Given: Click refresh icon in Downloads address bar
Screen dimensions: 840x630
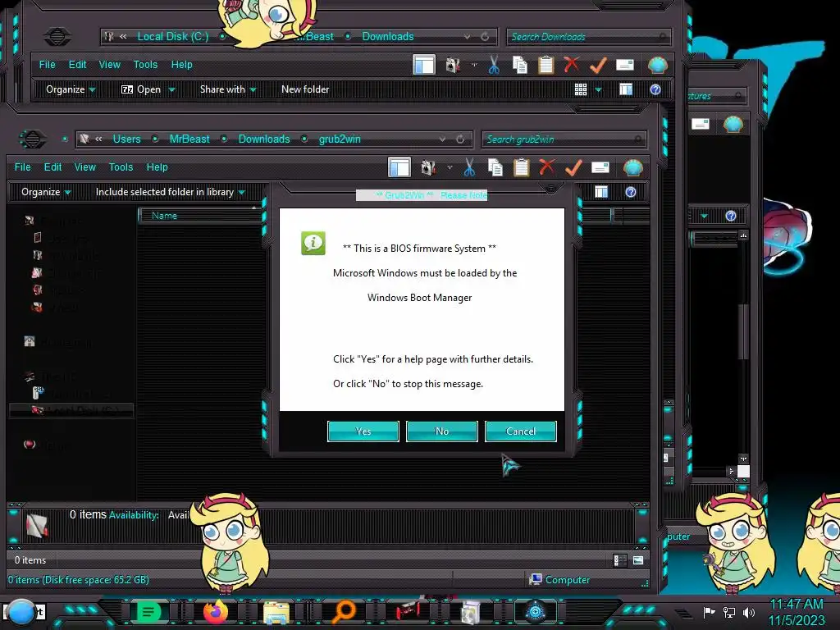Looking at the screenshot, I should (485, 36).
